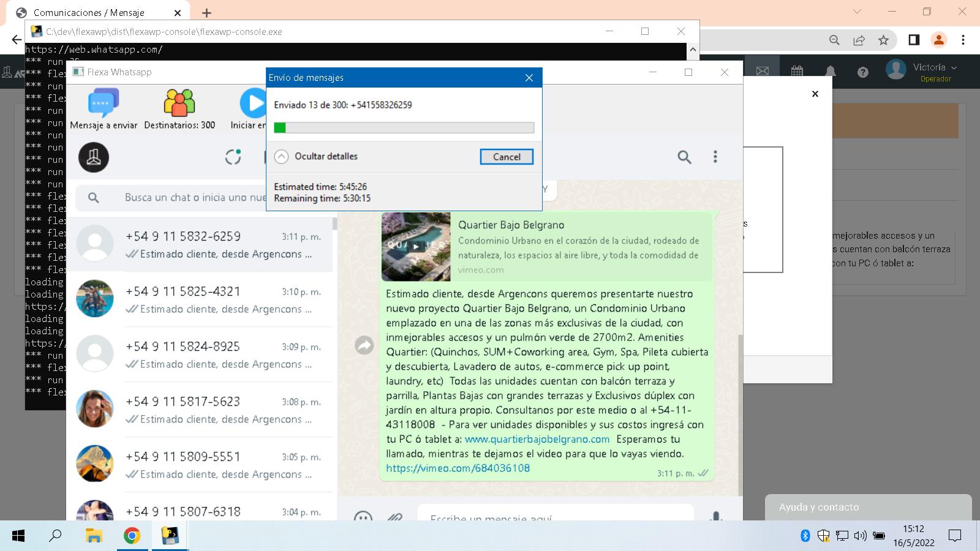Open the vimeo.com/684036108 link
Image resolution: width=980 pixels, height=551 pixels.
pos(458,468)
